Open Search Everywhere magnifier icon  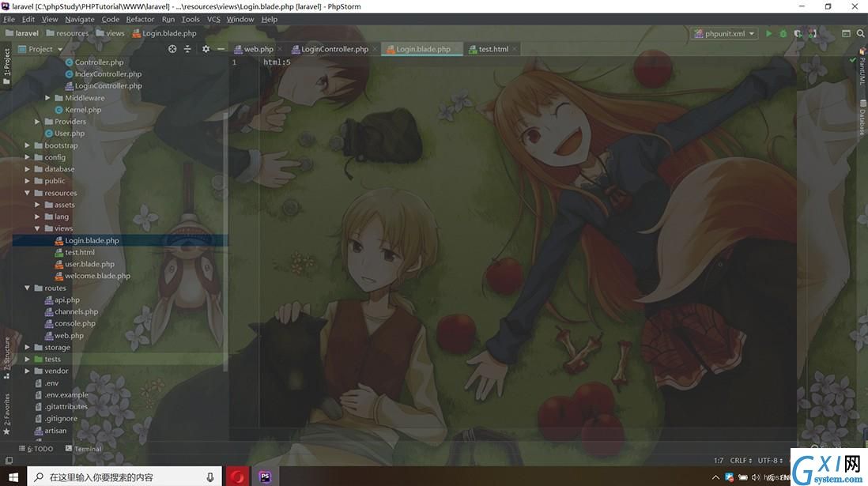tap(860, 34)
